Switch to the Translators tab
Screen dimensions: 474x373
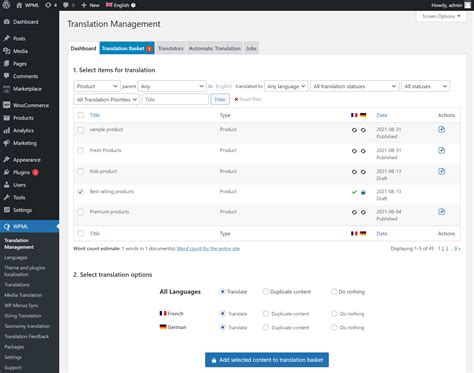click(171, 48)
